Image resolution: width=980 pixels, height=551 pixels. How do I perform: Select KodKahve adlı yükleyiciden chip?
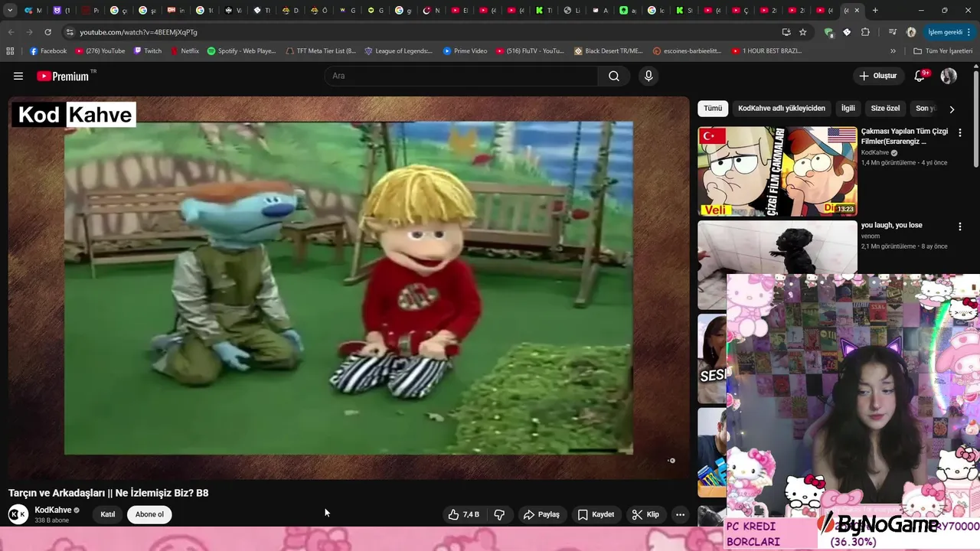point(782,109)
